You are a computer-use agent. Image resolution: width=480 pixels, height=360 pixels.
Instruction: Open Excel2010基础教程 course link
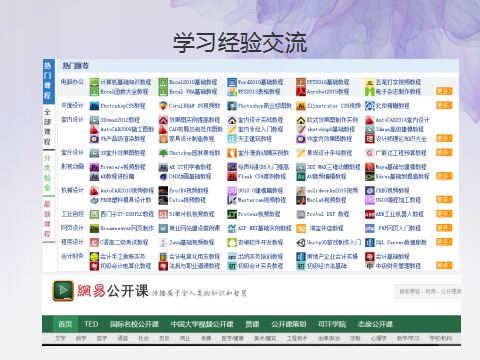(193, 82)
